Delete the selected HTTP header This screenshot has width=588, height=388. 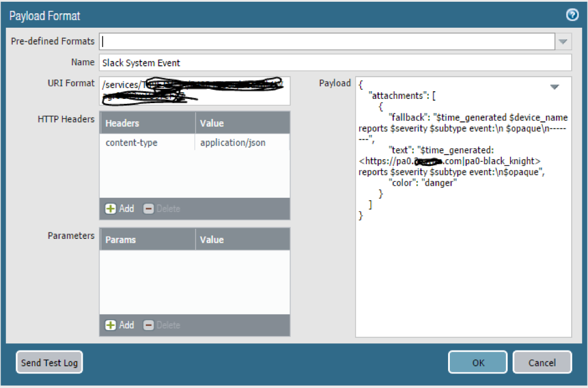click(162, 209)
